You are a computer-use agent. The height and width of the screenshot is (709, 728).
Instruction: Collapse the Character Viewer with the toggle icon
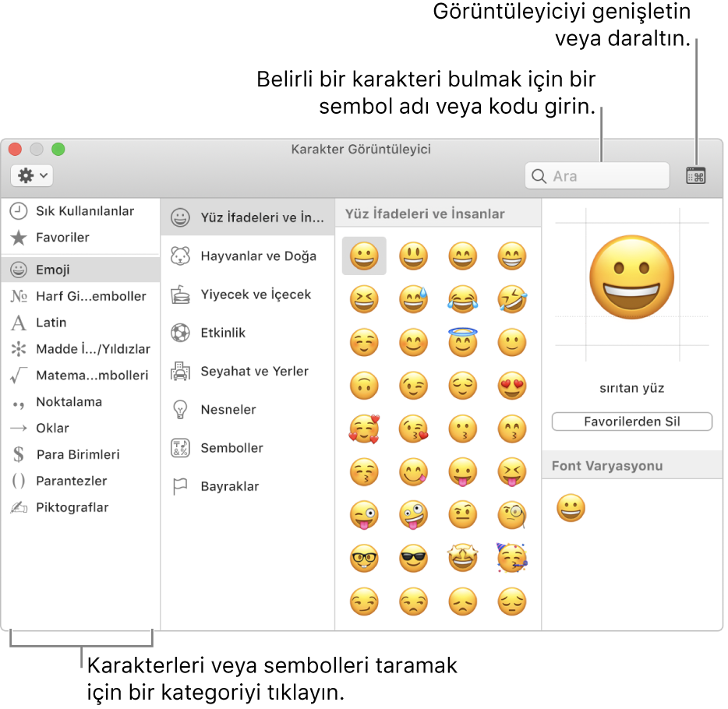(695, 176)
